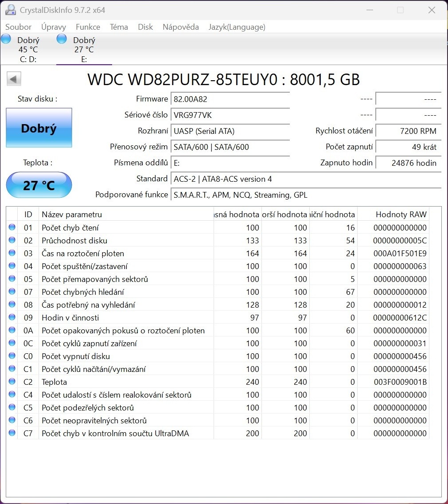Image resolution: width=448 pixels, height=504 pixels.
Task: Switch to the Dobrý 45 °C C: D: disk tab
Action: coord(28,49)
